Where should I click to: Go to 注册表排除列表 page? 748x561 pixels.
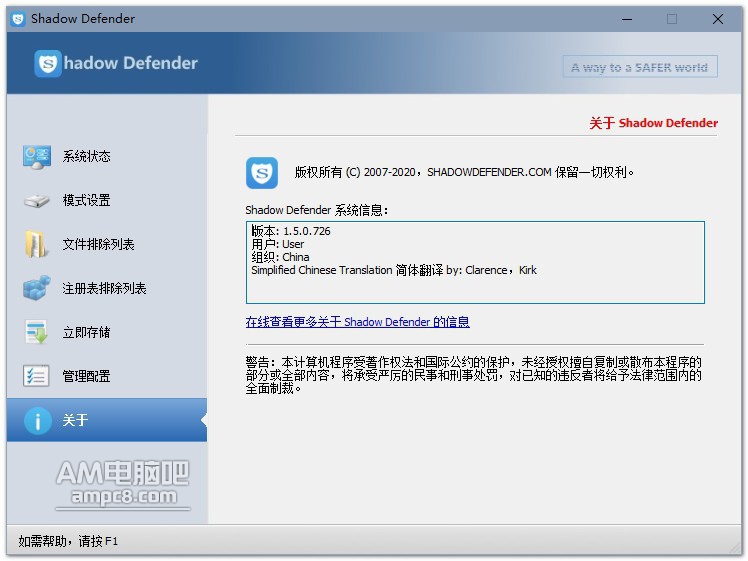(x=107, y=288)
